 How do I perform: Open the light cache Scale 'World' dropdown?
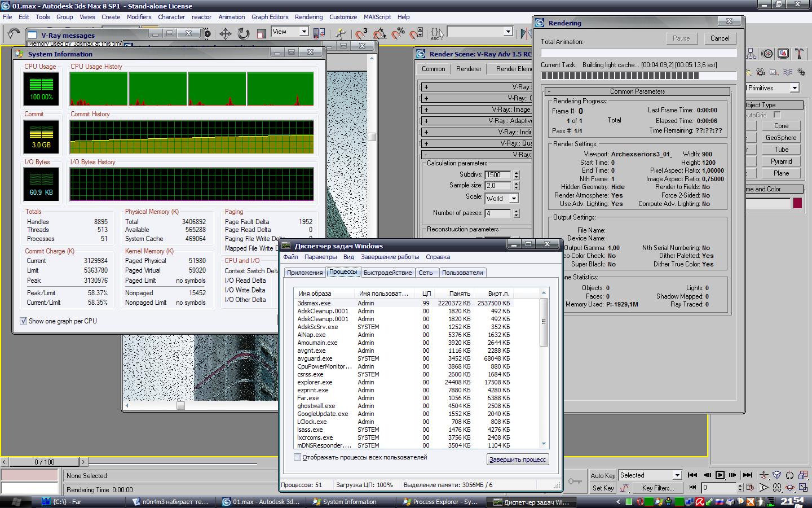[x=513, y=199]
